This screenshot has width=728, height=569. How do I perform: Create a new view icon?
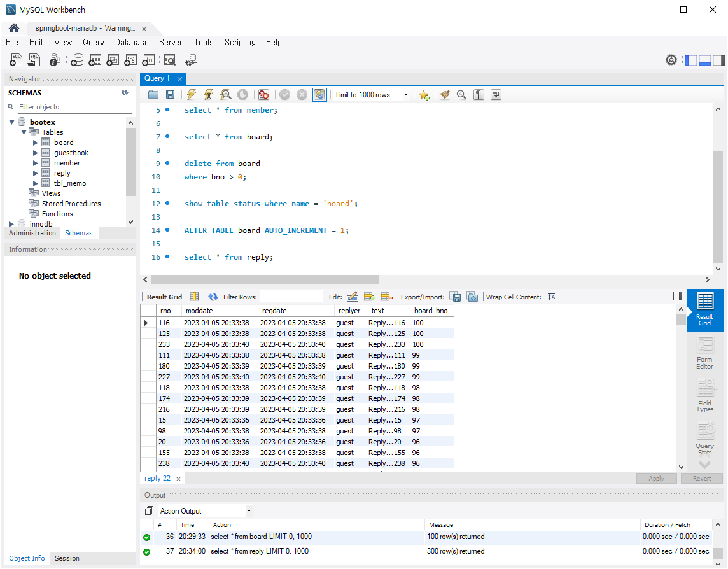tap(113, 60)
